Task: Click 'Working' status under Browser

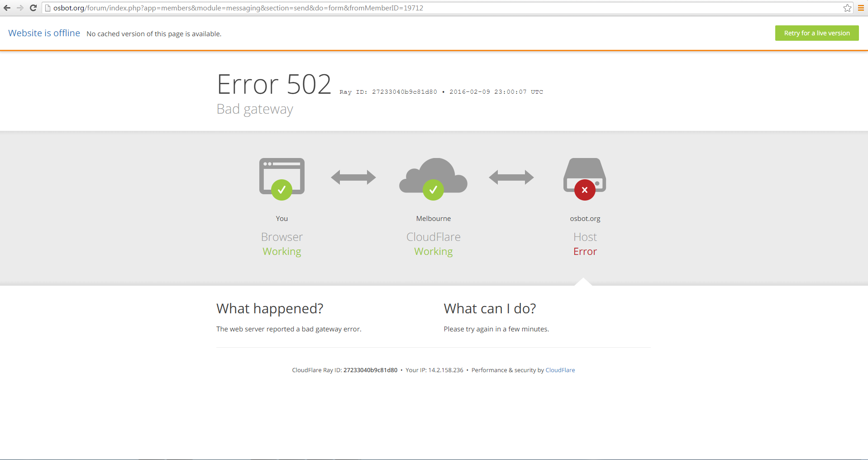Action: point(282,252)
